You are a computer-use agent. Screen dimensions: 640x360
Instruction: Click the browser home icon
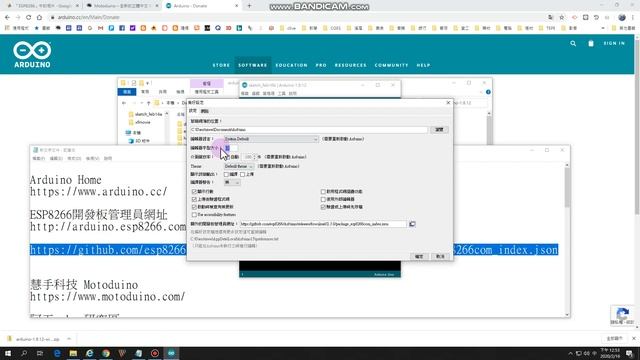39,17
